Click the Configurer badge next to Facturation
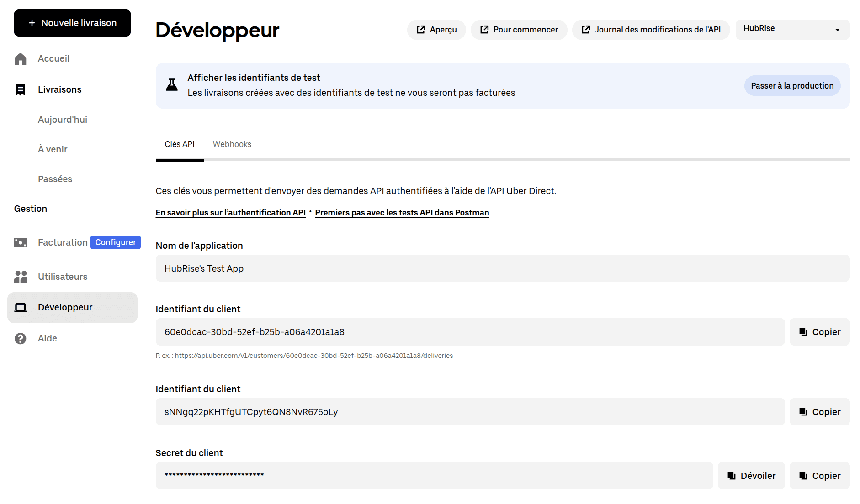This screenshot has width=860, height=504. (x=115, y=242)
